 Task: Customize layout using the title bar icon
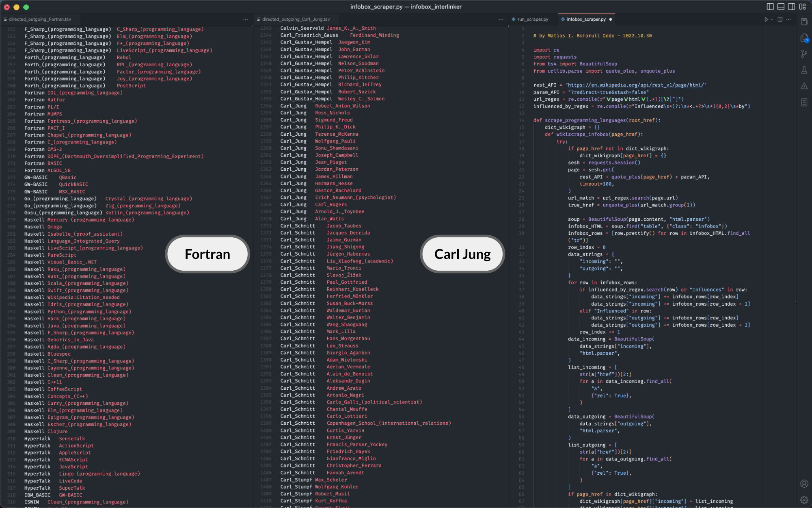(803, 7)
